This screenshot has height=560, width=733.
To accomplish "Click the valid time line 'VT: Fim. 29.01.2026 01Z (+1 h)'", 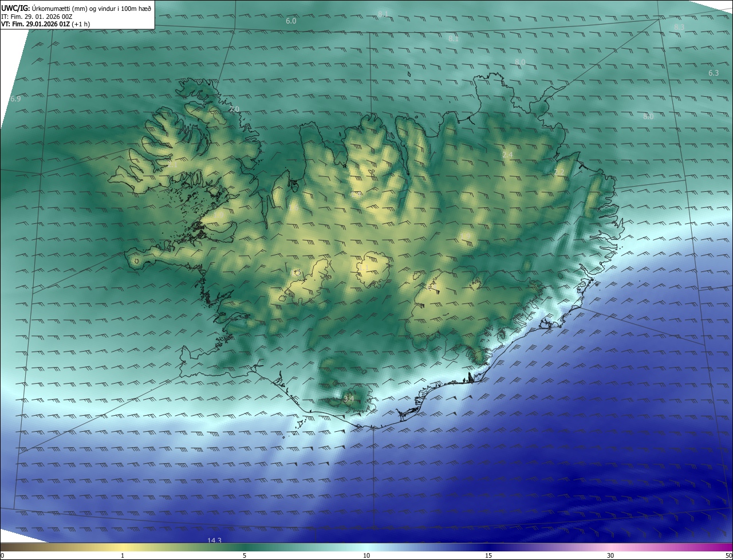I will [x=46, y=24].
